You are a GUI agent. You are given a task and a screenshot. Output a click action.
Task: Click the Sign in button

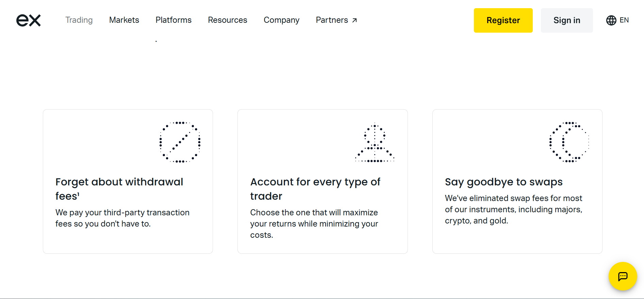(x=566, y=20)
